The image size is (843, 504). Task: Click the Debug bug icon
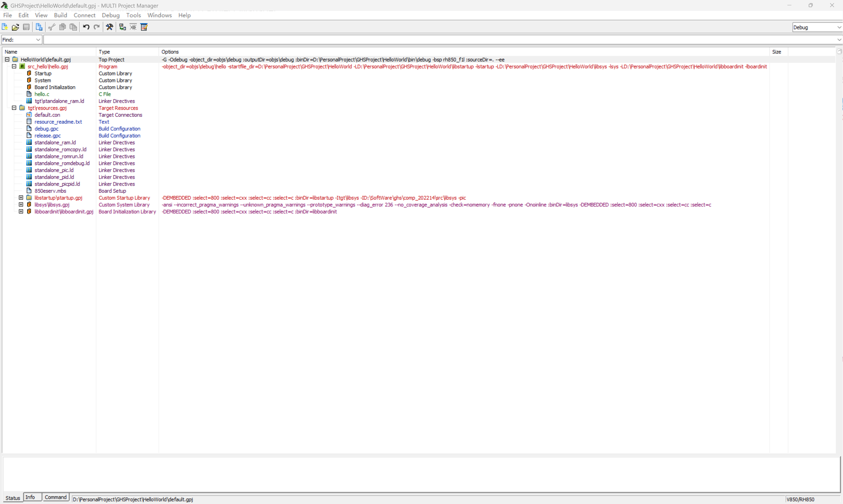pos(133,27)
